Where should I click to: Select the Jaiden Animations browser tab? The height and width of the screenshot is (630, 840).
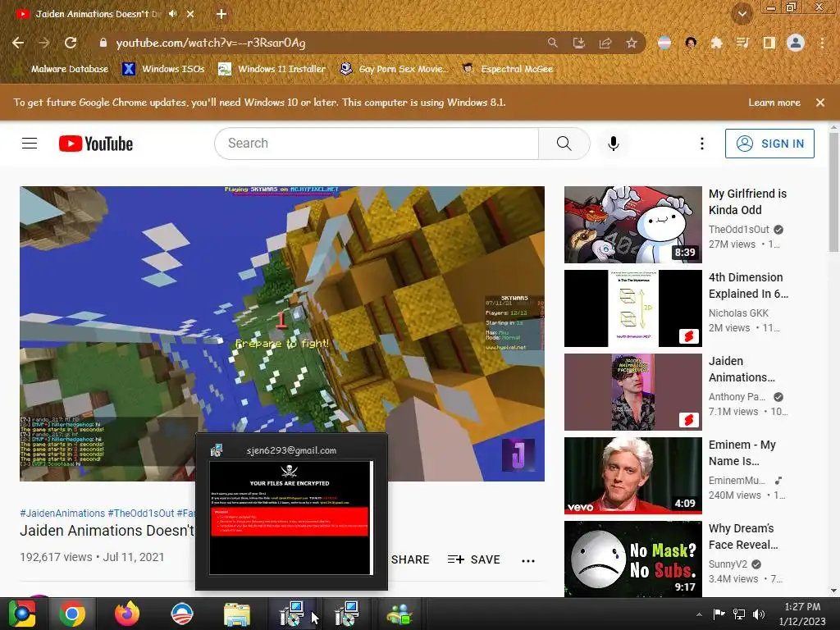pos(98,14)
